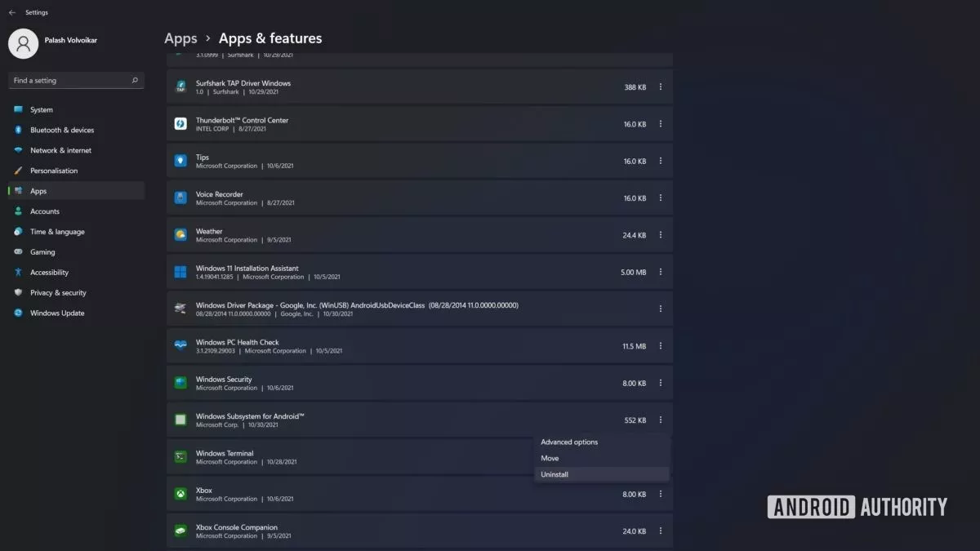Screen dimensions: 980x551
Task: Click the Weather app icon
Action: point(180,235)
